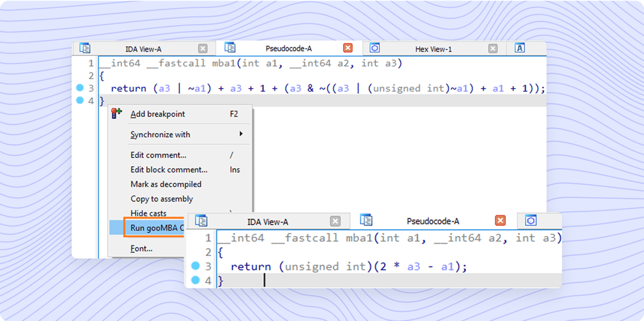Click IDA View-A tab icon in front window
This screenshot has width=644, height=321.
tap(201, 220)
